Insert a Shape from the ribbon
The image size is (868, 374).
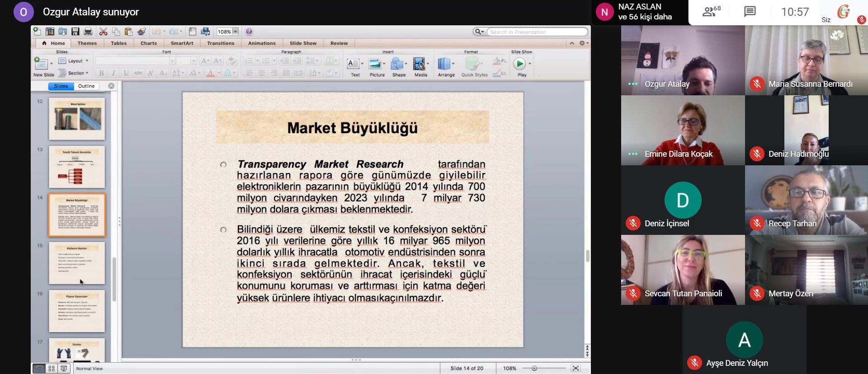399,67
